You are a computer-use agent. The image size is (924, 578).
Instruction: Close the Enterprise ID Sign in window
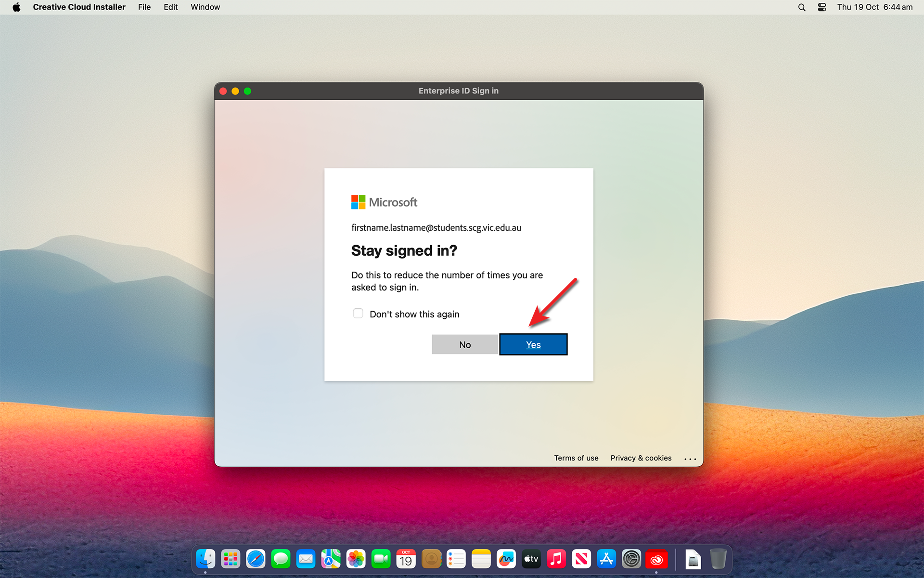[x=223, y=91]
